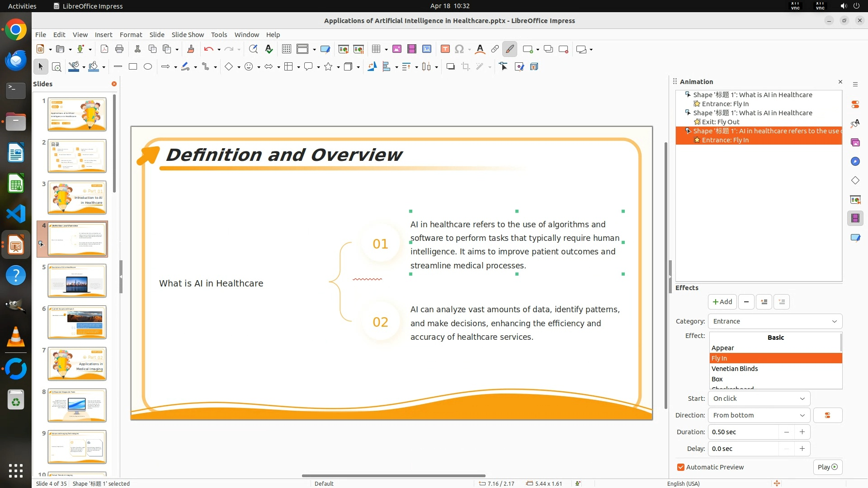The width and height of the screenshot is (868, 488).
Task: Open the Slide Show menu
Action: (188, 35)
